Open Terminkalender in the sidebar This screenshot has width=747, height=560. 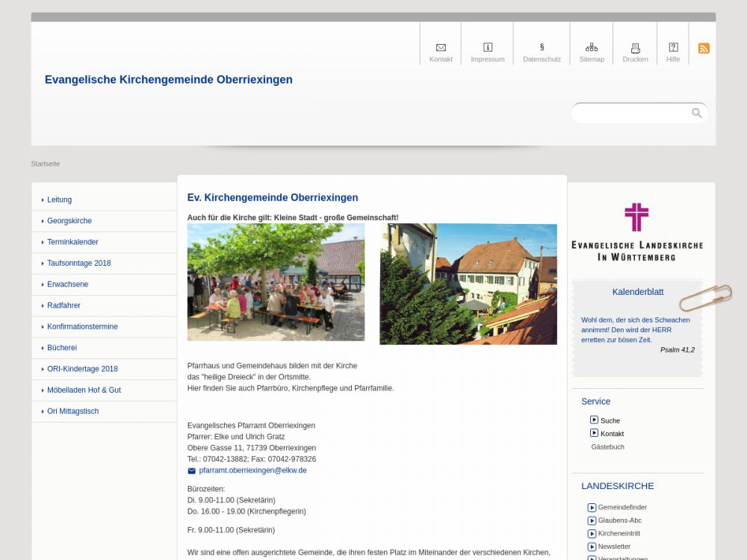[x=72, y=242]
